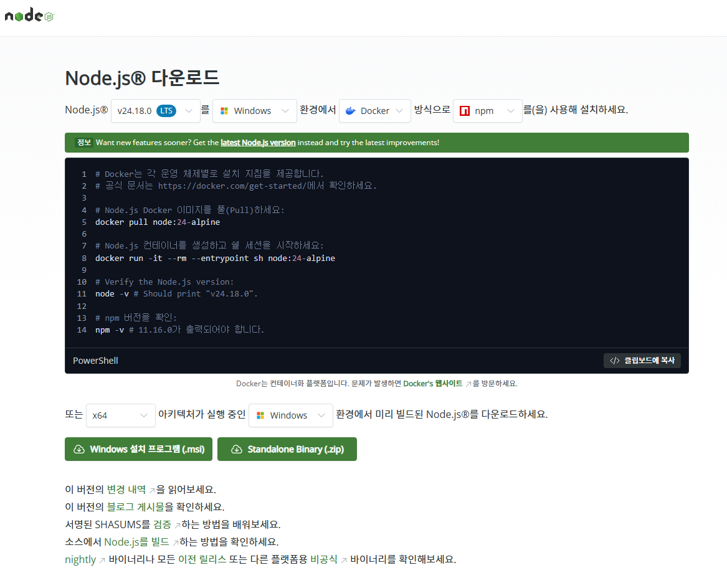Click Windows logo icon in top platform selector
The width and height of the screenshot is (727, 588).
(x=224, y=111)
